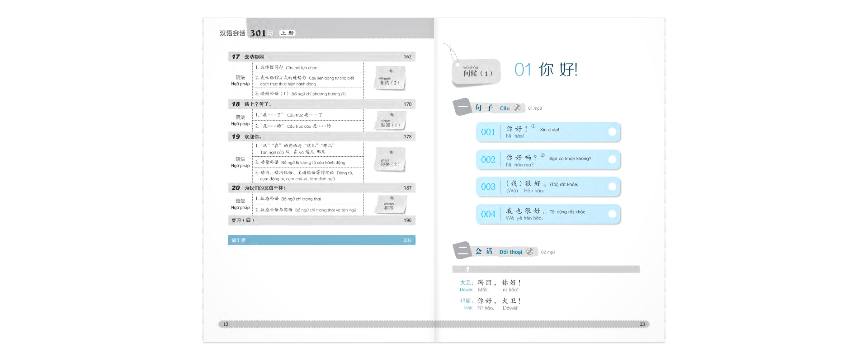The image size is (868, 360).
Task: Click the 上册 volume badge in header
Action: pyautogui.click(x=287, y=33)
